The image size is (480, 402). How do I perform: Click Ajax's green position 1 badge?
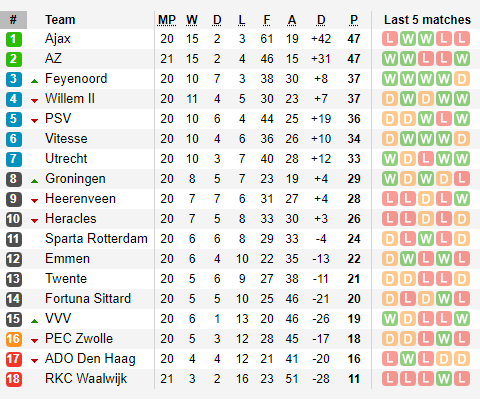point(14,39)
